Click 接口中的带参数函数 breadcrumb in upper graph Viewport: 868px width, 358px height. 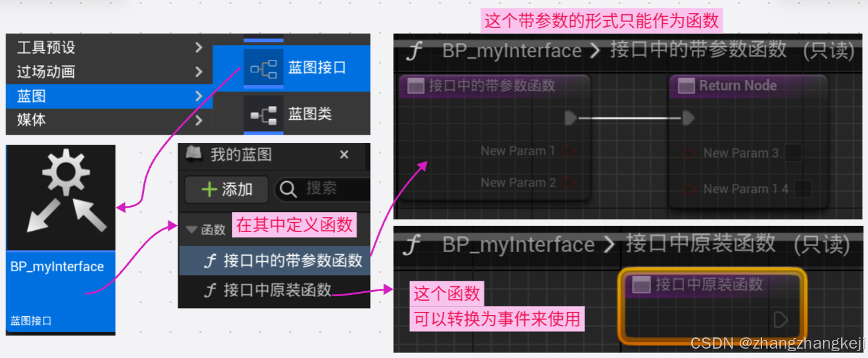pyautogui.click(x=698, y=50)
